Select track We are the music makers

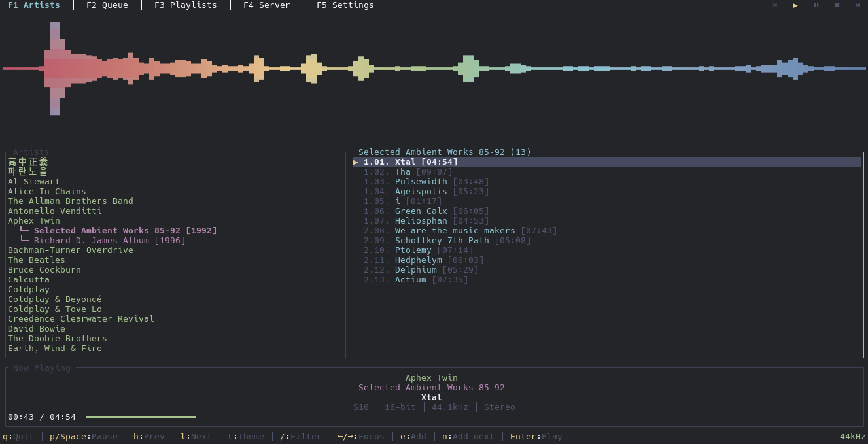tap(460, 231)
